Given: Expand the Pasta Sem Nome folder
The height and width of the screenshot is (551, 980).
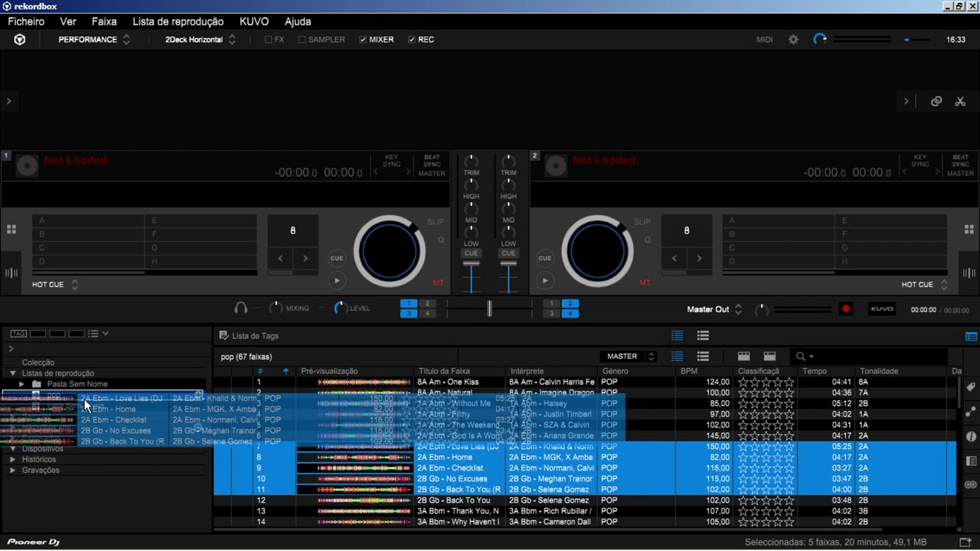Looking at the screenshot, I should pos(22,384).
